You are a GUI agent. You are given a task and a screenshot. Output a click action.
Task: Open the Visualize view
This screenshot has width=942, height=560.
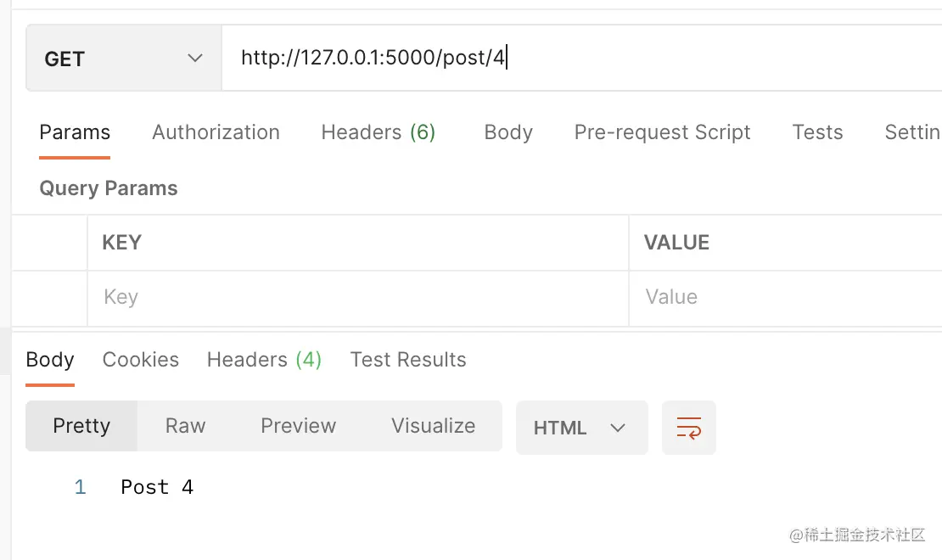433,426
